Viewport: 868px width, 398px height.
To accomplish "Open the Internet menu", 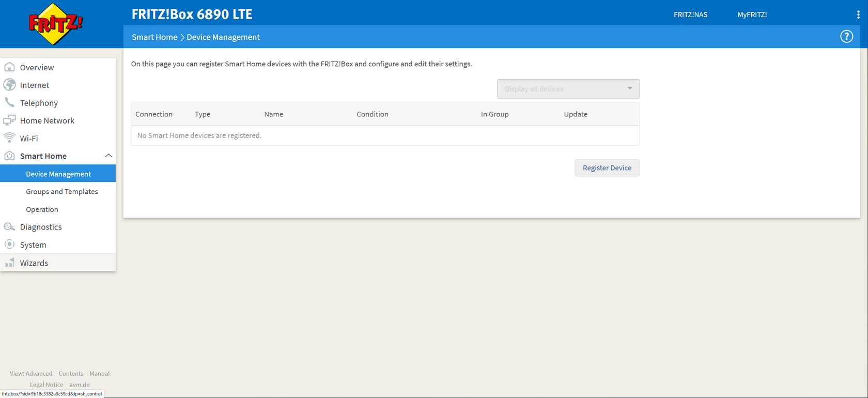I will 35,85.
